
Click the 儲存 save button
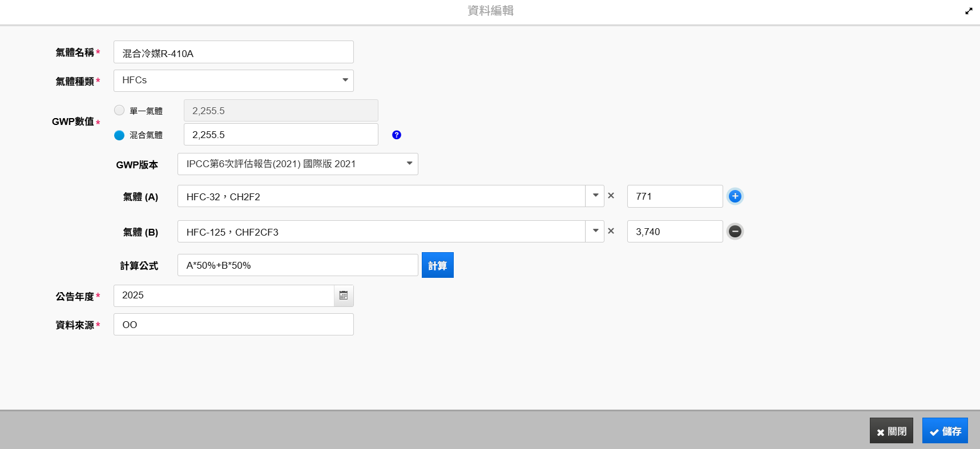tap(945, 431)
